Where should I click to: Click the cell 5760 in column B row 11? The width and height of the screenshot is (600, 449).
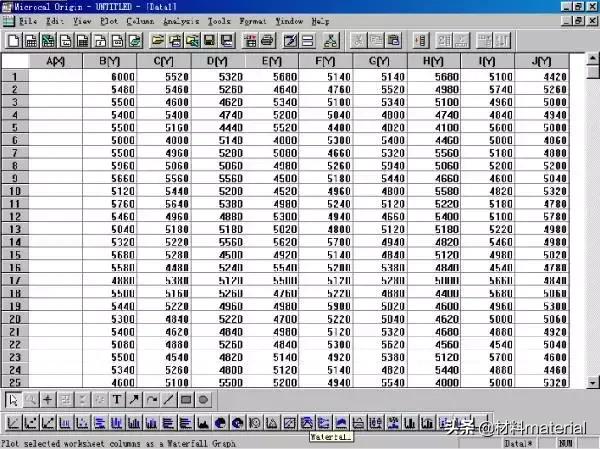pyautogui.click(x=109, y=204)
